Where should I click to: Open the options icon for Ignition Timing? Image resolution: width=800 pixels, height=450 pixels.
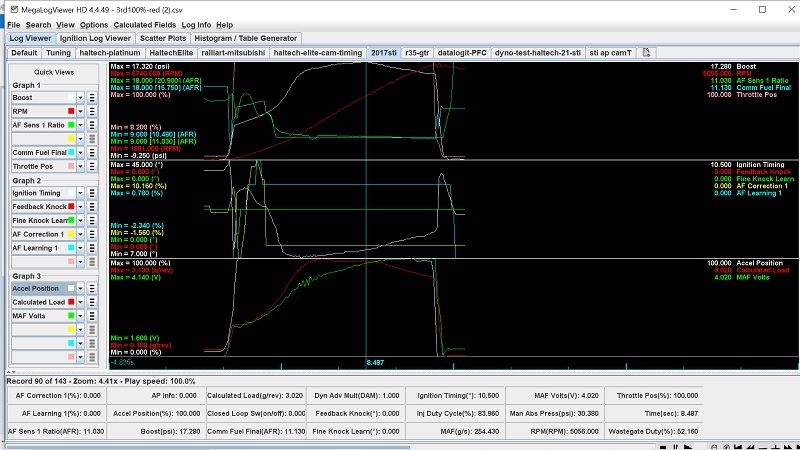92,193
